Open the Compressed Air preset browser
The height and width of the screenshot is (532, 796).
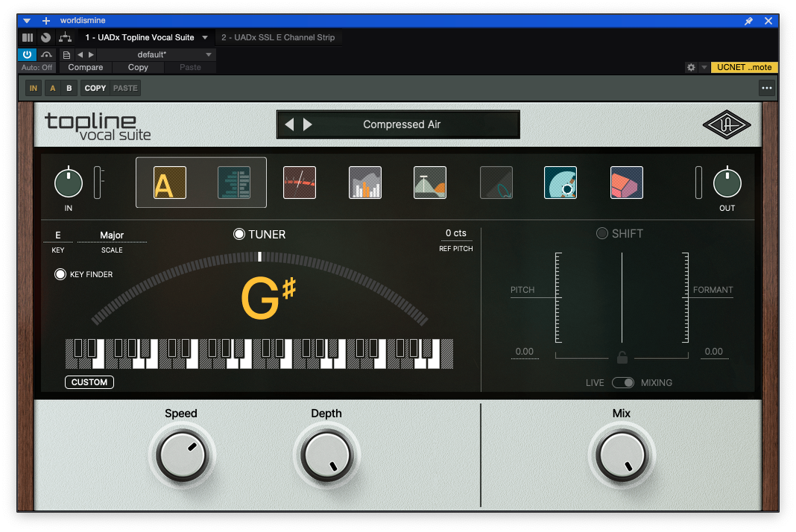[402, 124]
